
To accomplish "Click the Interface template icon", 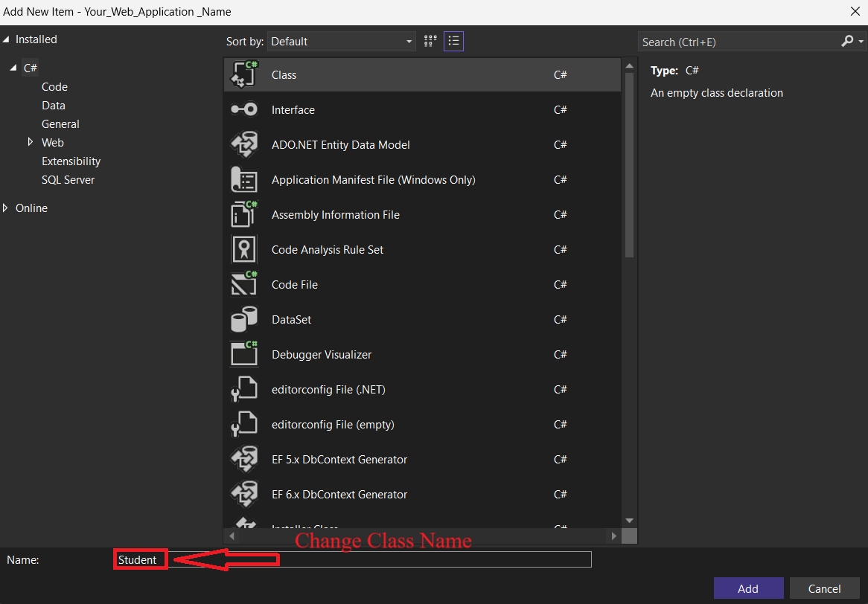I will [x=244, y=110].
